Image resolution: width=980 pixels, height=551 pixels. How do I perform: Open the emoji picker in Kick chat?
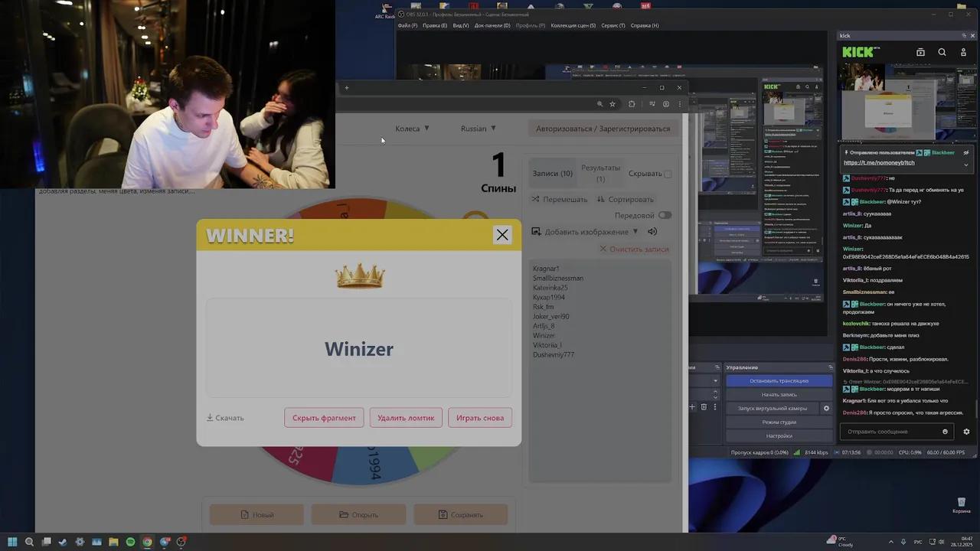click(945, 432)
